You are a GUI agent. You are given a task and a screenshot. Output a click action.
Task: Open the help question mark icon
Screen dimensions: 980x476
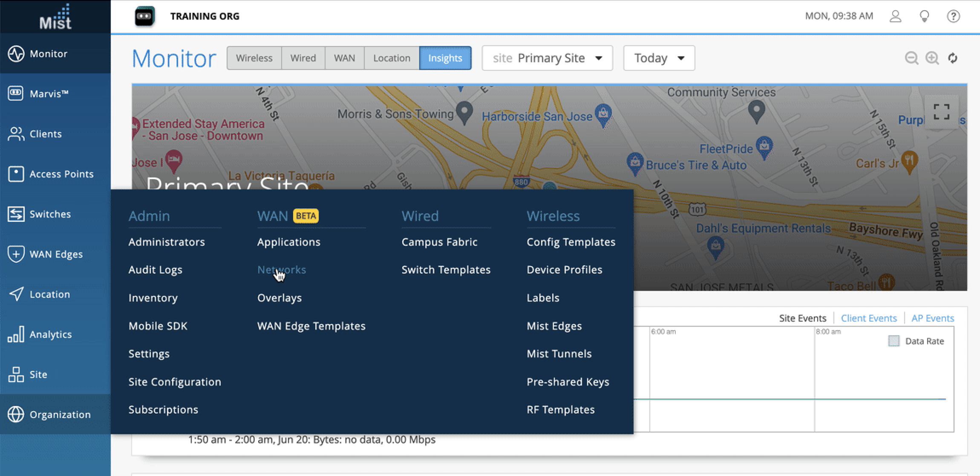click(x=953, y=16)
